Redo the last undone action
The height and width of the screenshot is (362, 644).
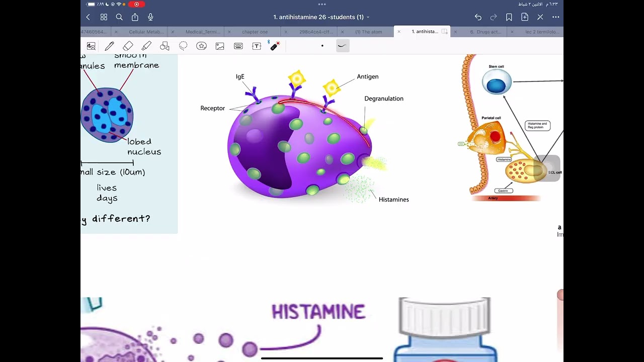pyautogui.click(x=494, y=17)
